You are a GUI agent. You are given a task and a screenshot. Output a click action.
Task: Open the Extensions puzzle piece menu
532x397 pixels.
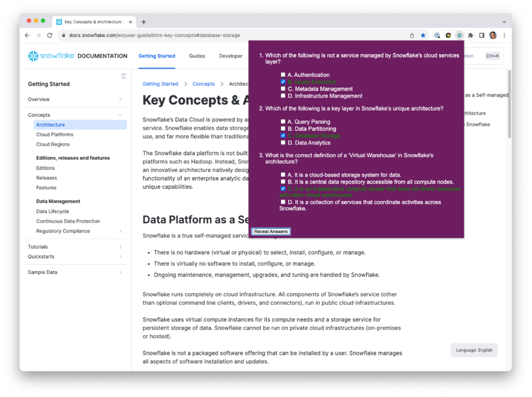coord(471,35)
